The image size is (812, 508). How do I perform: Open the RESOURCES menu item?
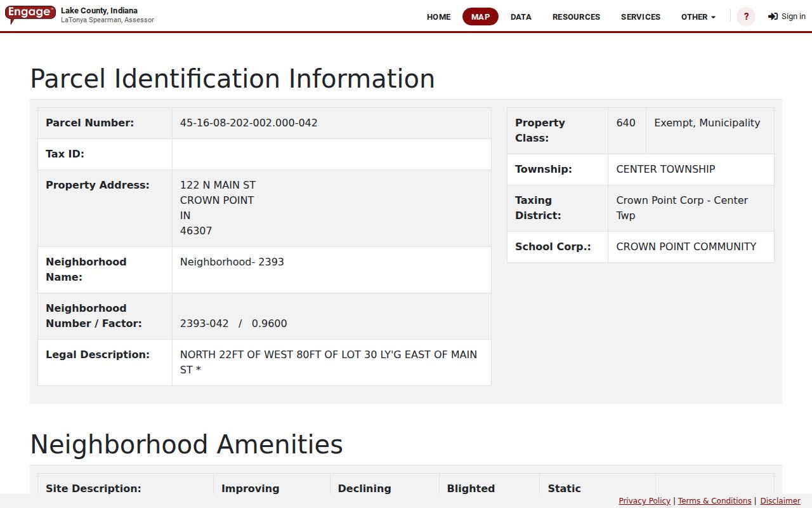coord(576,17)
